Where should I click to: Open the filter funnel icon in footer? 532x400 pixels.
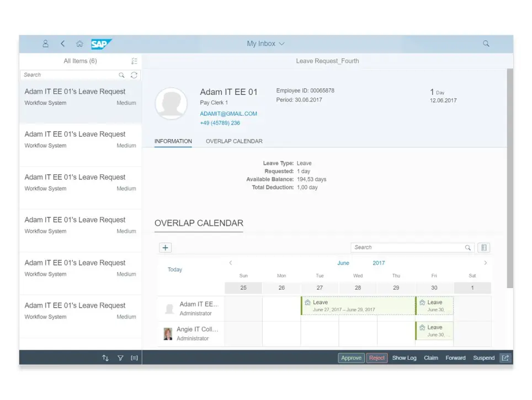click(x=120, y=358)
